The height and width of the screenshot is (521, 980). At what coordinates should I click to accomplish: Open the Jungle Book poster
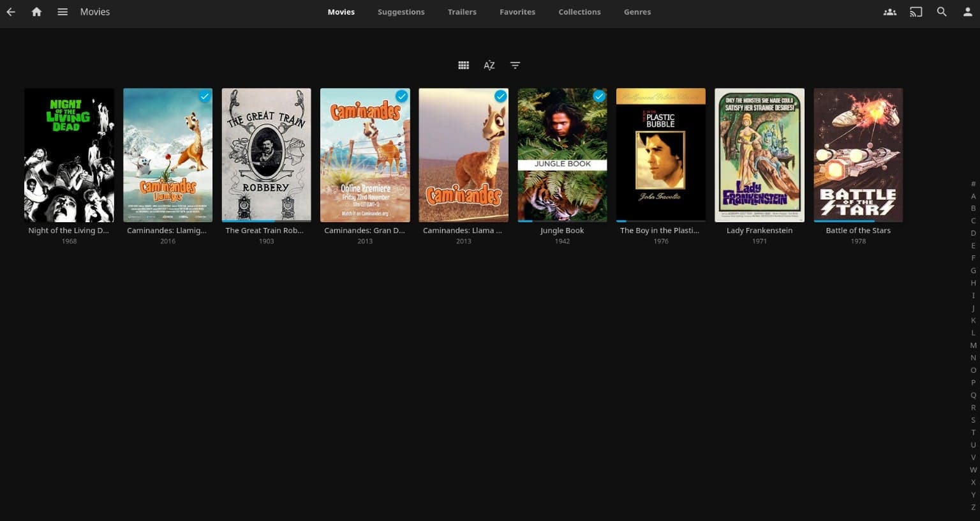(562, 155)
